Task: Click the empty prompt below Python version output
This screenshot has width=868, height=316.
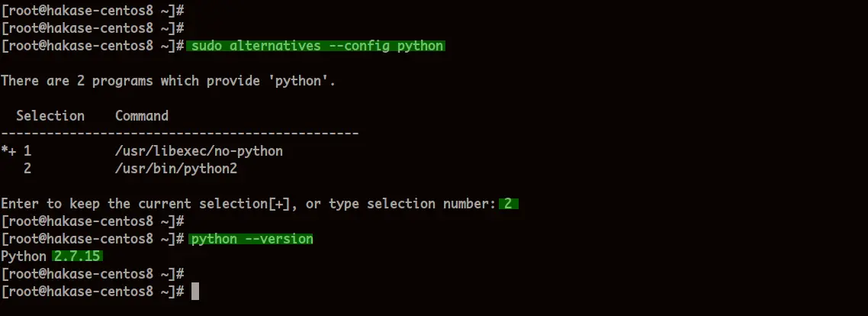Action: click(92, 274)
